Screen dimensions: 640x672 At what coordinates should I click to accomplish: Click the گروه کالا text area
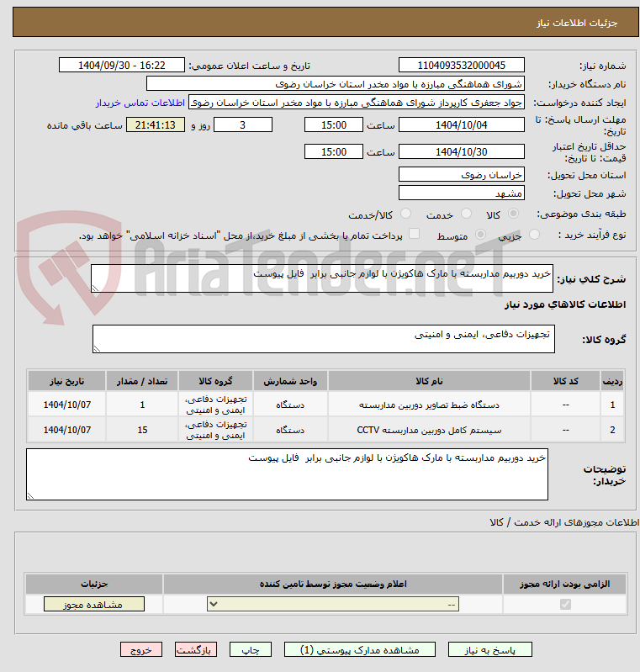tap(324, 339)
